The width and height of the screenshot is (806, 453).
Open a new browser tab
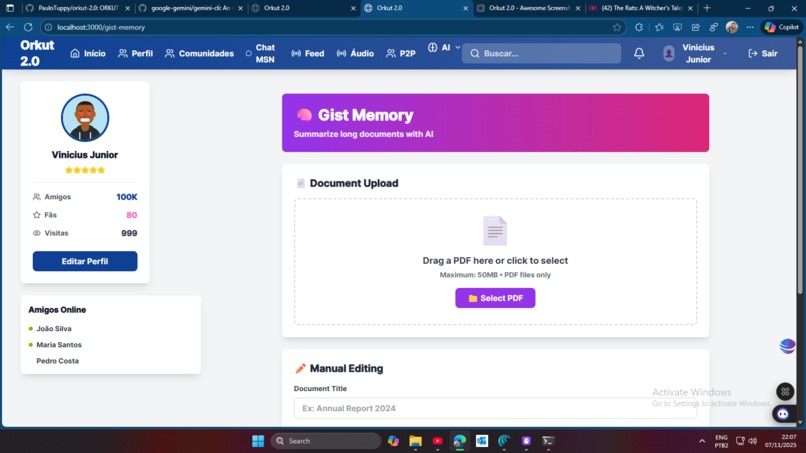click(707, 8)
